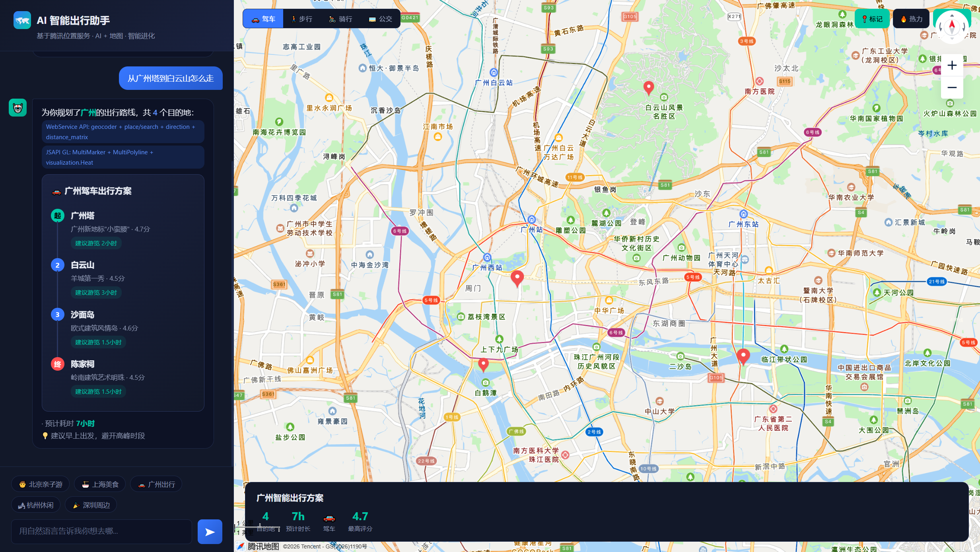Choose the 广州出行 quick suggestion
This screenshot has width=980, height=552.
156,484
